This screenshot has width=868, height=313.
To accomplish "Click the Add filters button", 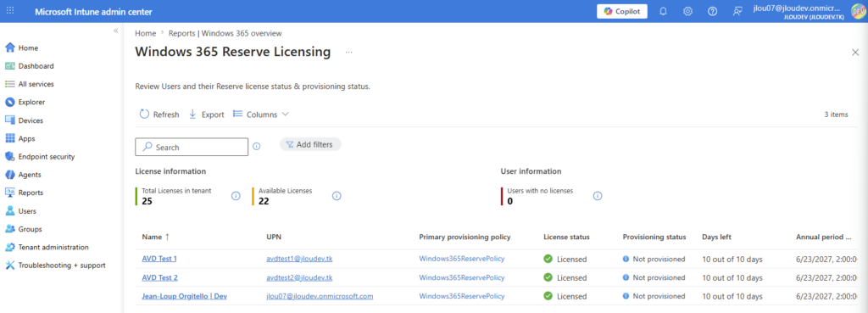I will pyautogui.click(x=310, y=144).
